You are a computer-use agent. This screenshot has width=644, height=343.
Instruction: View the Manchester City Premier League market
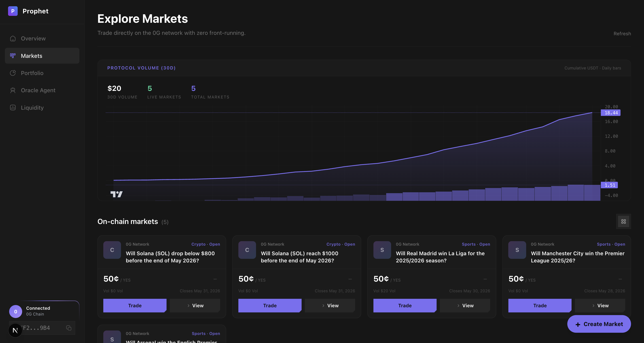tap(600, 305)
